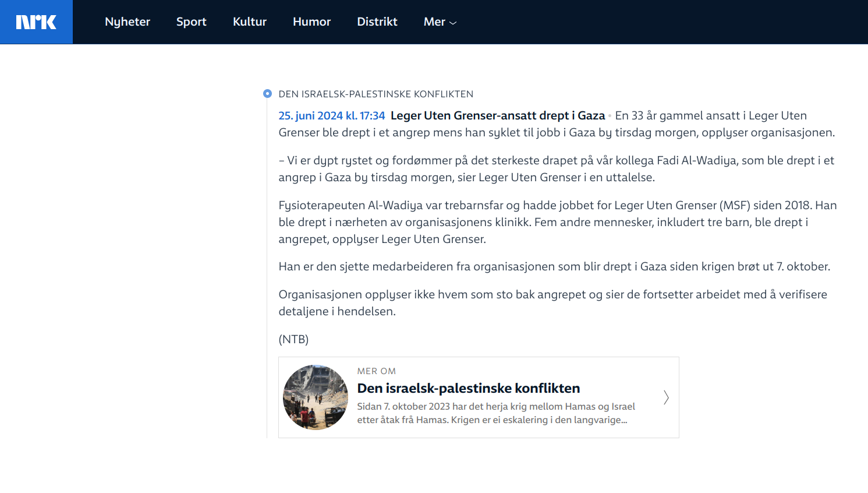Go to the Sport section
The height and width of the screenshot is (493, 868).
pos(191,22)
